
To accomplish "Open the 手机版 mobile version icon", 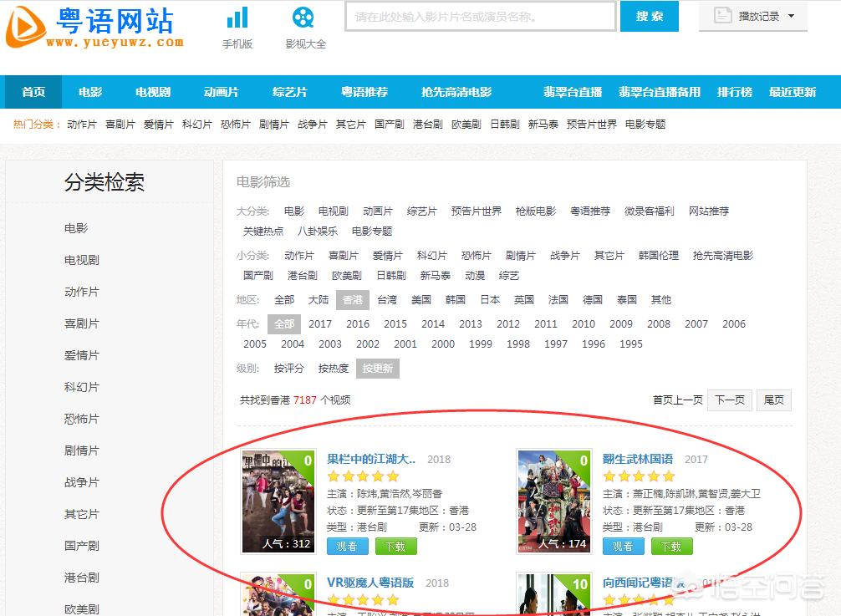I will [237, 18].
